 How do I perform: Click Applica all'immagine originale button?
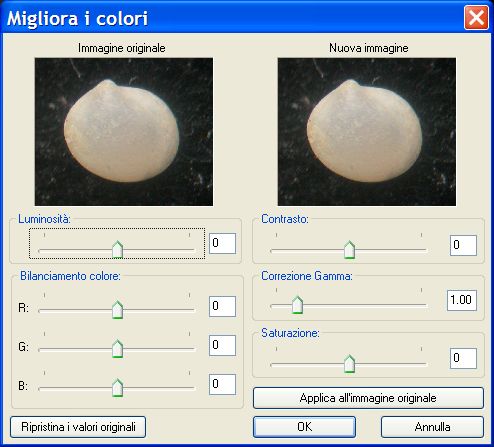368,398
